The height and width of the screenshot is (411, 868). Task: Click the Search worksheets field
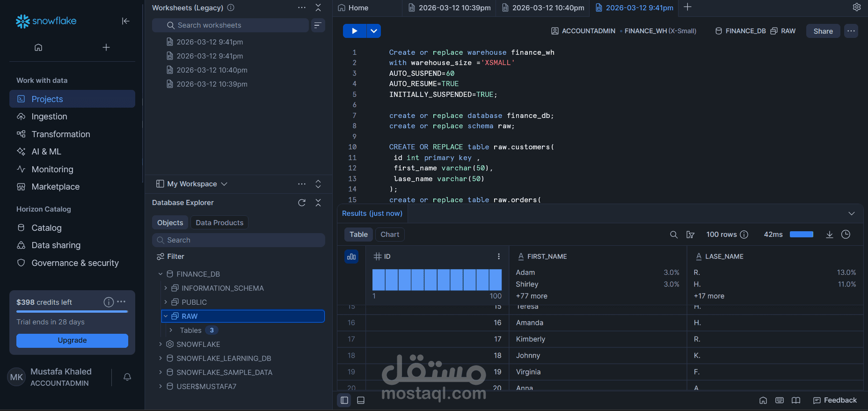coord(230,25)
